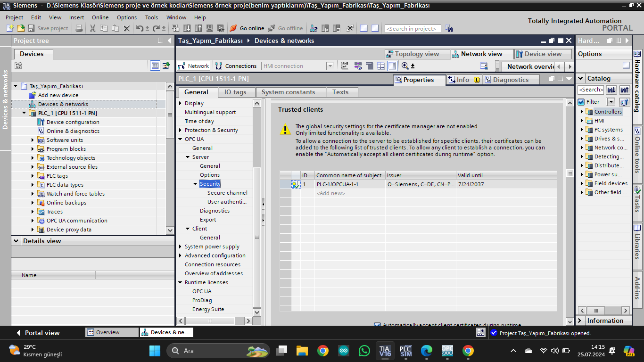Click the Go online button

(247, 28)
